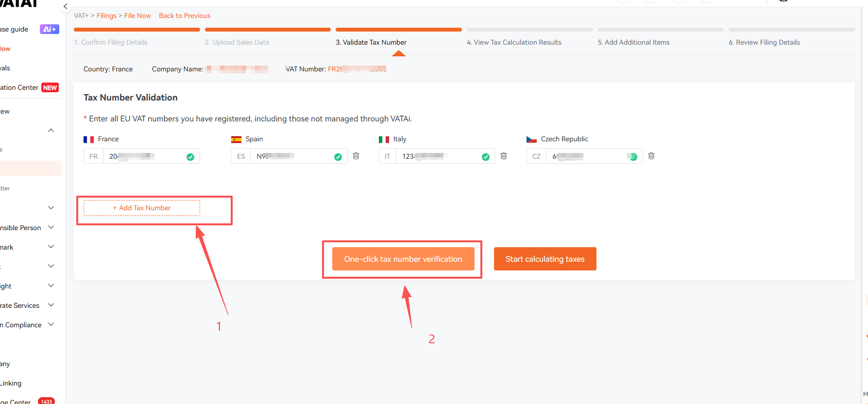Open the Linking sidebar item
This screenshot has width=868, height=404.
[11, 383]
